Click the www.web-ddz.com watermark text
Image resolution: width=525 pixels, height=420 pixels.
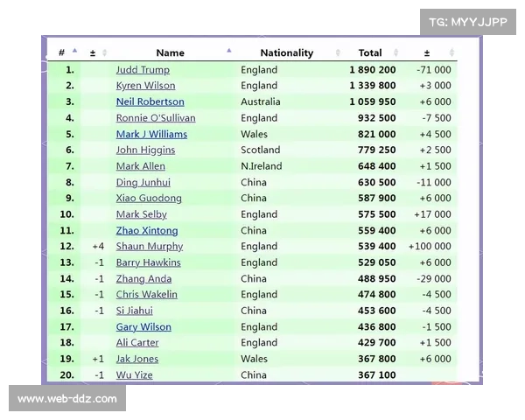point(66,399)
